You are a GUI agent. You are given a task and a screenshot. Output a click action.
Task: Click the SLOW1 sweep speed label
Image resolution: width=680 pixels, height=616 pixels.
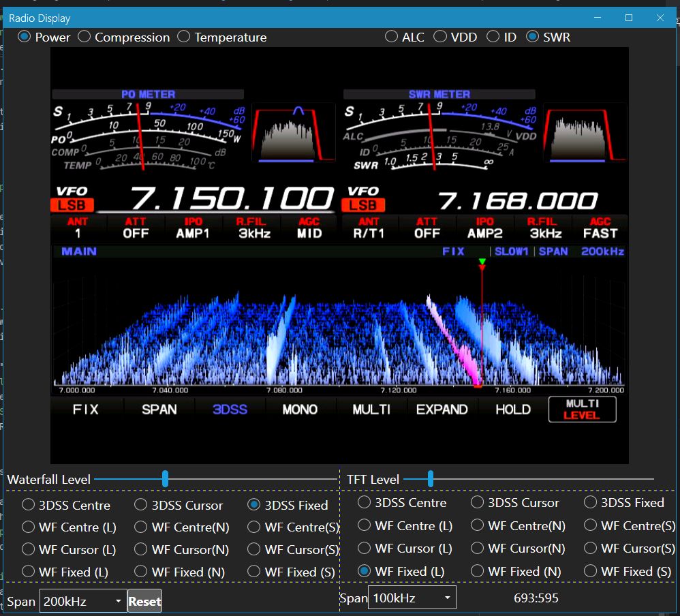(x=511, y=251)
